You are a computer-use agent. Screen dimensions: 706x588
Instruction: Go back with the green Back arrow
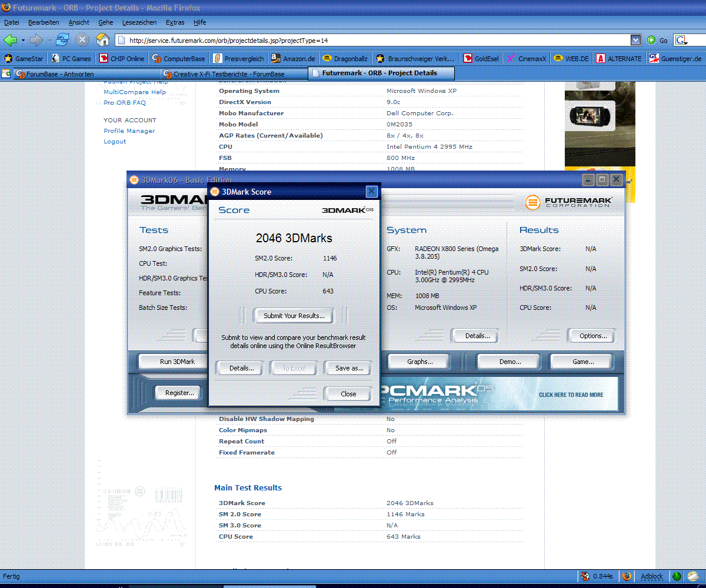[10, 40]
